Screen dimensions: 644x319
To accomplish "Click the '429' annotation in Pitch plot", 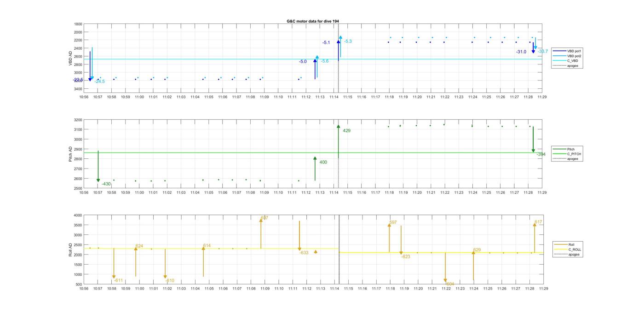I will [346, 131].
